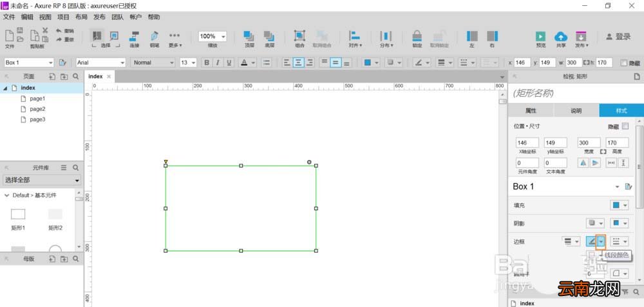This screenshot has width=644, height=307.
Task: Click the Undo (撤销) icon
Action: click(x=59, y=31)
